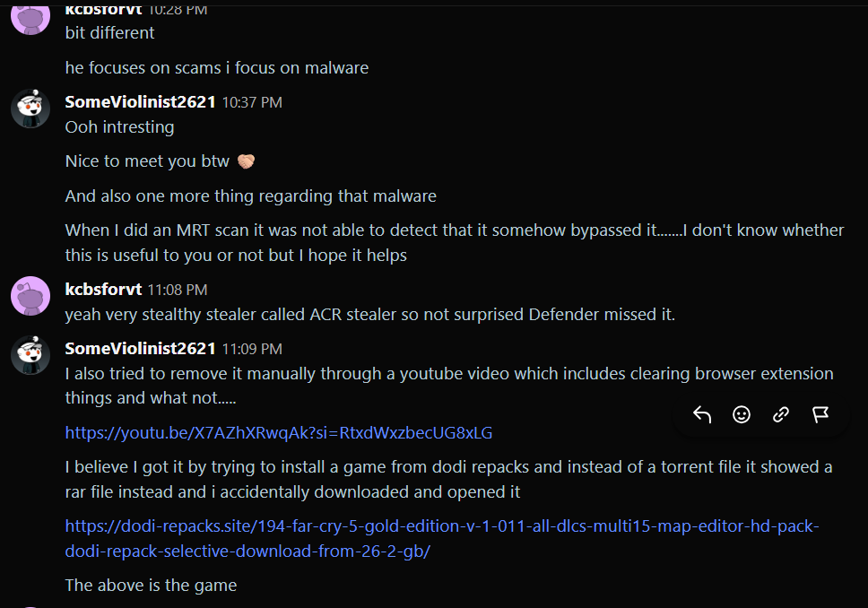The height and width of the screenshot is (608, 868).
Task: Click the 'Ooh intresting' message
Action: pyautogui.click(x=119, y=126)
